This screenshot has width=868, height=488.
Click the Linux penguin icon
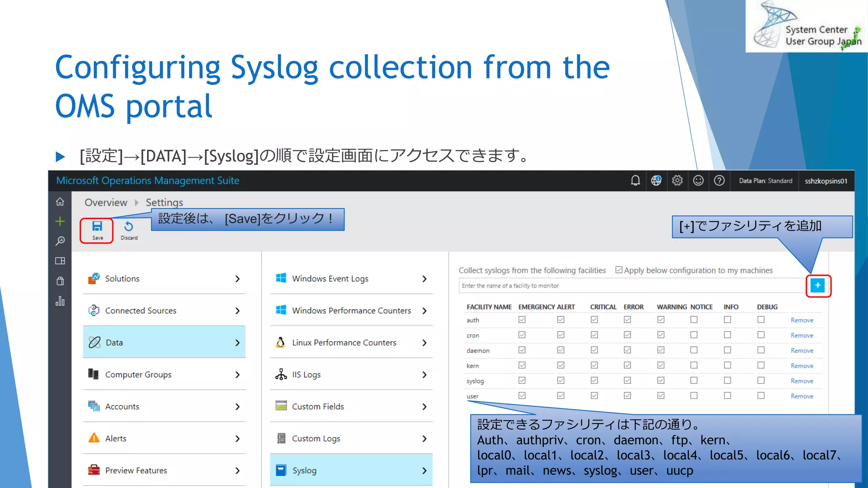pos(281,342)
